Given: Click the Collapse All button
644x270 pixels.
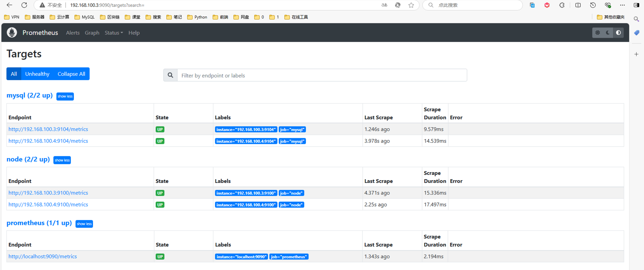Looking at the screenshot, I should 71,74.
